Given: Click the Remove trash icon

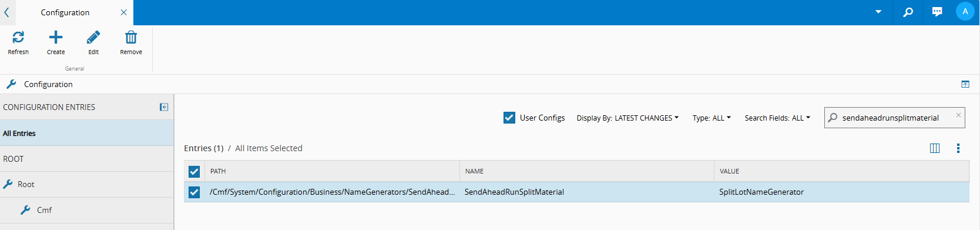Looking at the screenshot, I should 131,38.
